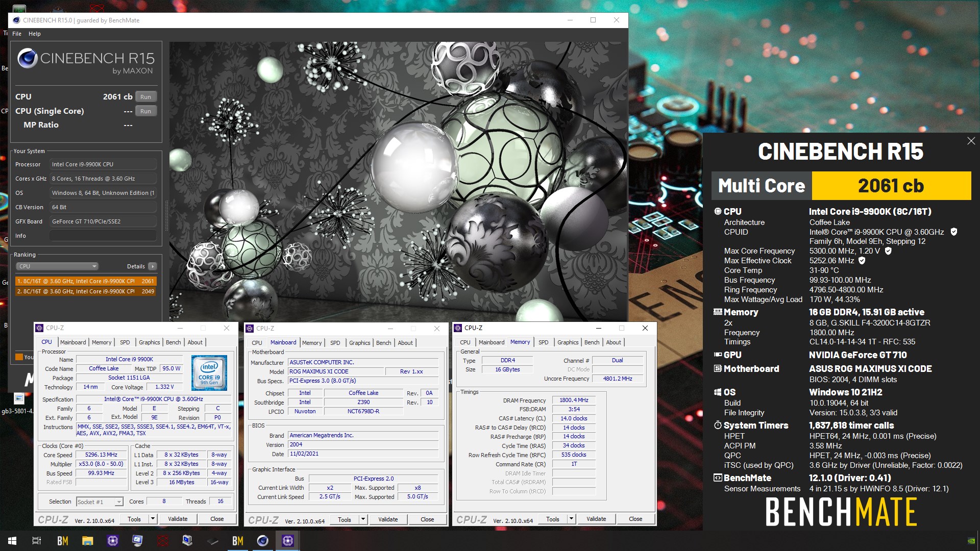
Task: Open Tools dropdown arrow in first CPU-Z window
Action: point(152,519)
